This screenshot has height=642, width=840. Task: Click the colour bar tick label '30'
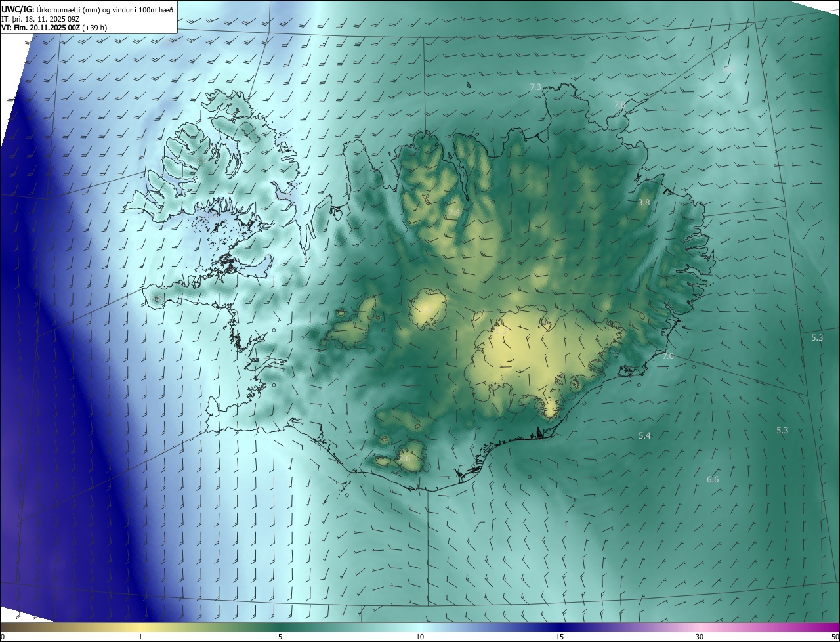tap(700, 637)
